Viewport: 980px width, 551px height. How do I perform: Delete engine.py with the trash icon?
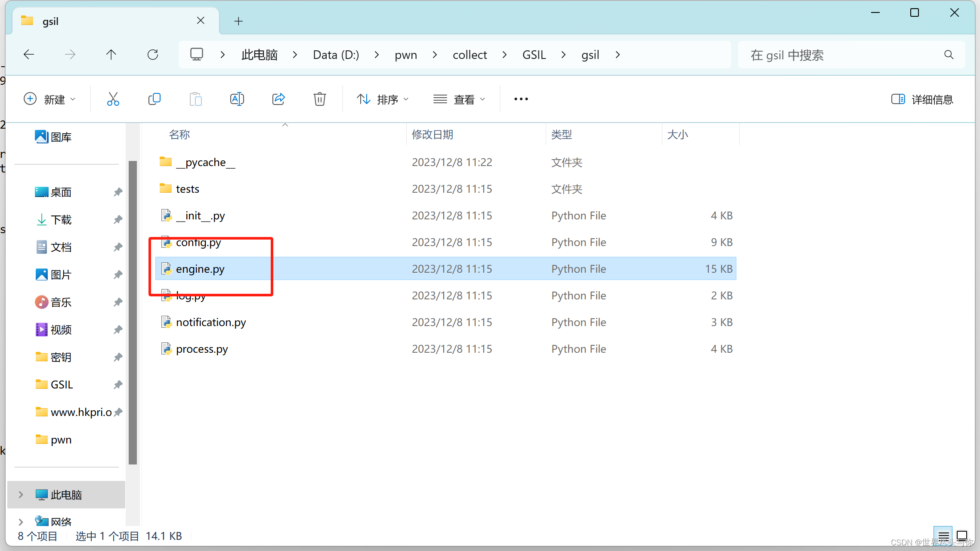(319, 99)
